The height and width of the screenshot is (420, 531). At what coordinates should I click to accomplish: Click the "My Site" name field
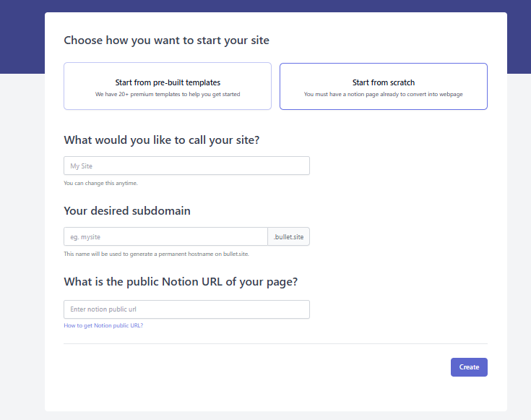tap(186, 166)
